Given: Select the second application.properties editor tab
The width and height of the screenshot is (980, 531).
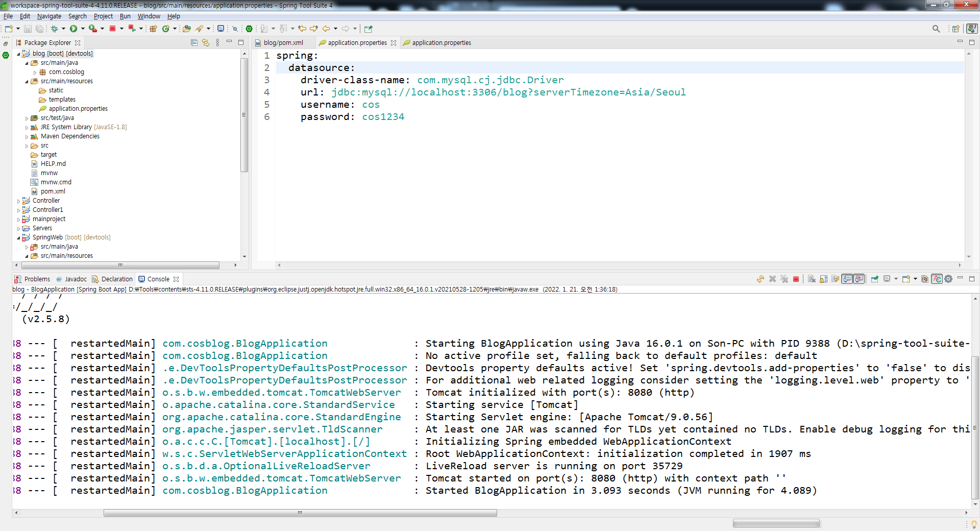Looking at the screenshot, I should click(x=437, y=42).
